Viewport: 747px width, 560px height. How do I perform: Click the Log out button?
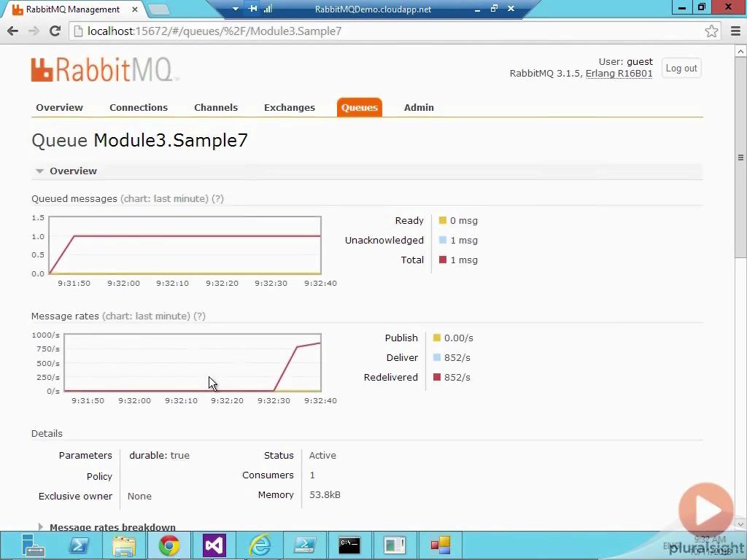681,68
